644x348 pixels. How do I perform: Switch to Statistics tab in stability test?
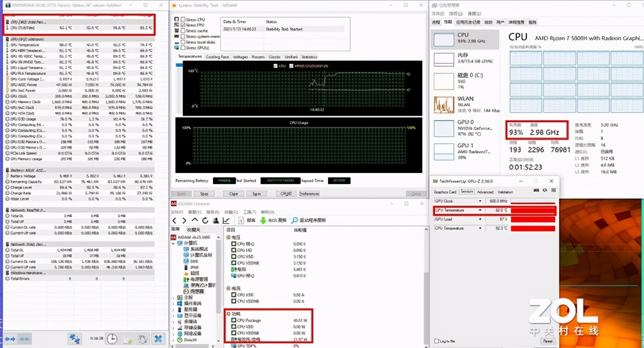pos(308,57)
